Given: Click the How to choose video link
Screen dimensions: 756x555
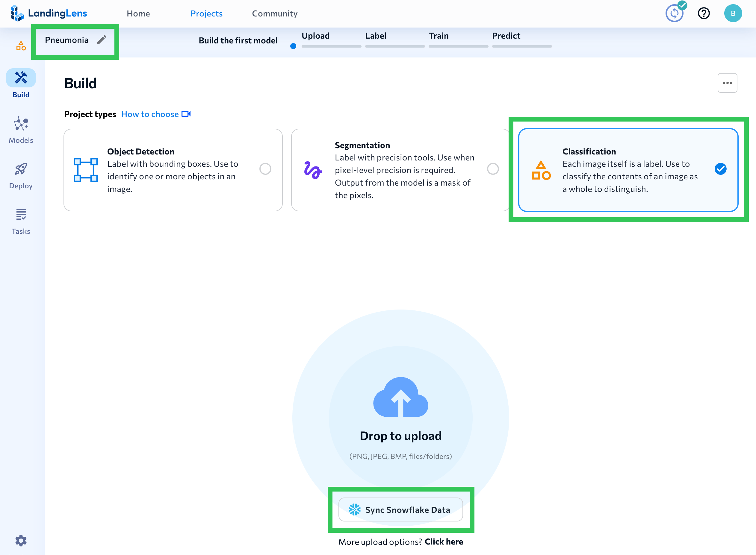Looking at the screenshot, I should [155, 114].
